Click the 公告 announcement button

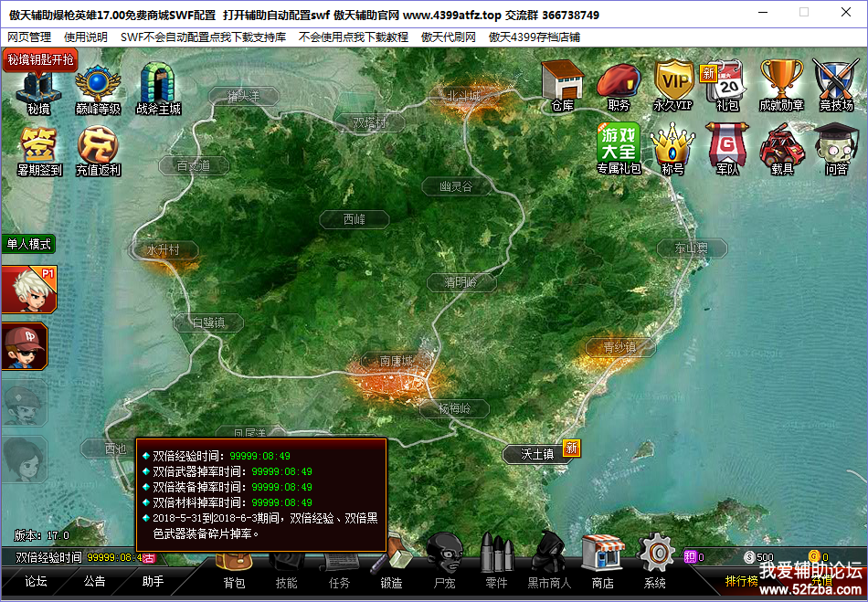coord(94,581)
